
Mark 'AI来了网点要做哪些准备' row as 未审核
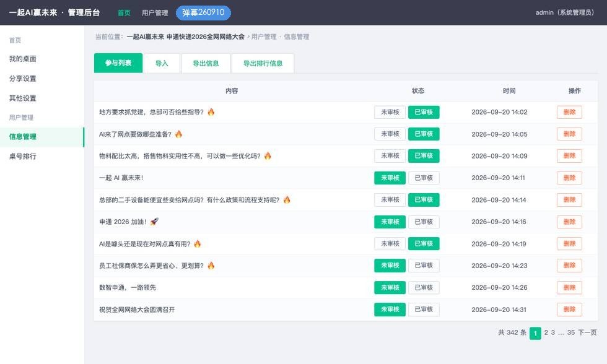click(390, 134)
